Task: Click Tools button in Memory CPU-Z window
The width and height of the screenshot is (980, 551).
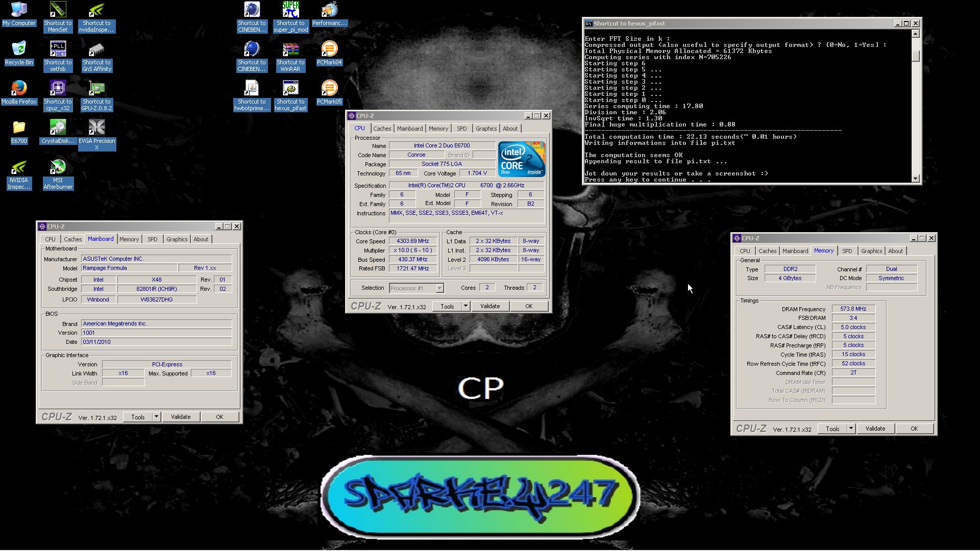Action: [x=832, y=429]
